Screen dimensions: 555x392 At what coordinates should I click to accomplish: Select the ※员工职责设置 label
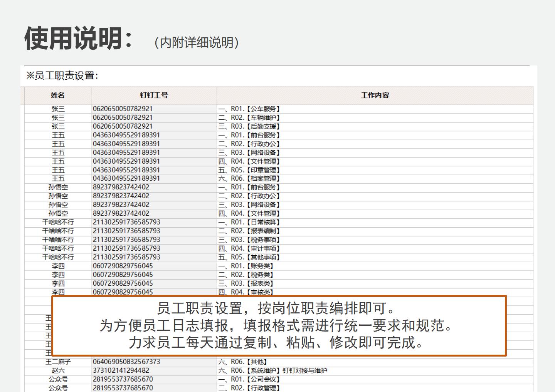pos(62,76)
